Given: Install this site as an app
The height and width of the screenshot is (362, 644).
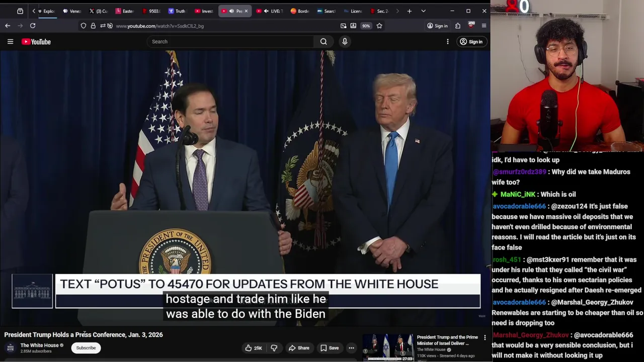Looking at the screenshot, I should 353,26.
